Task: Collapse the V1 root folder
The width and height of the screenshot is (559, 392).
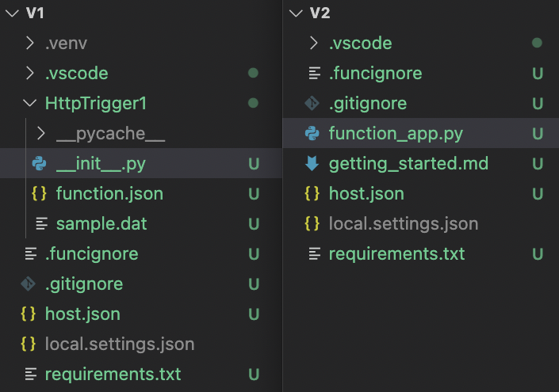Action: tap(10, 13)
